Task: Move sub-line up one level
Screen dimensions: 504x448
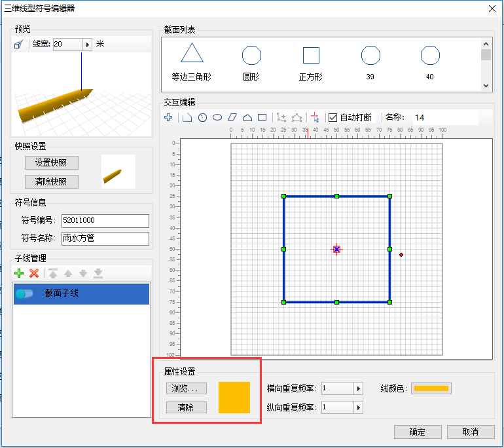Action: pos(68,274)
